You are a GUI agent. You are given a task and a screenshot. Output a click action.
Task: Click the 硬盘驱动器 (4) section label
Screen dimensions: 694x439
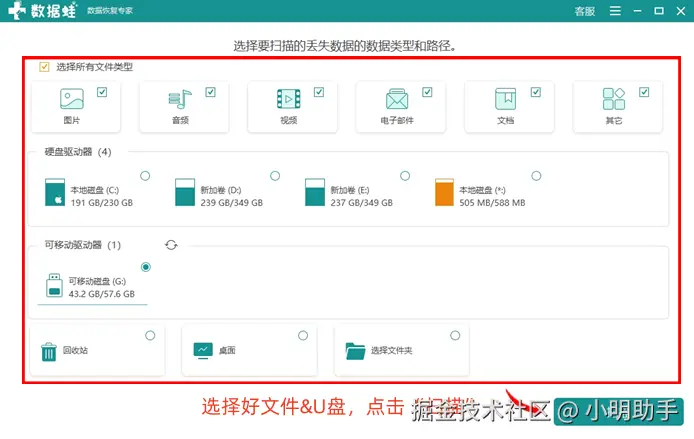coord(78,152)
